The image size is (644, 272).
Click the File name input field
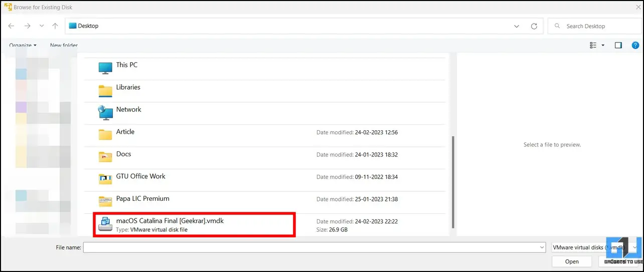tap(314, 247)
